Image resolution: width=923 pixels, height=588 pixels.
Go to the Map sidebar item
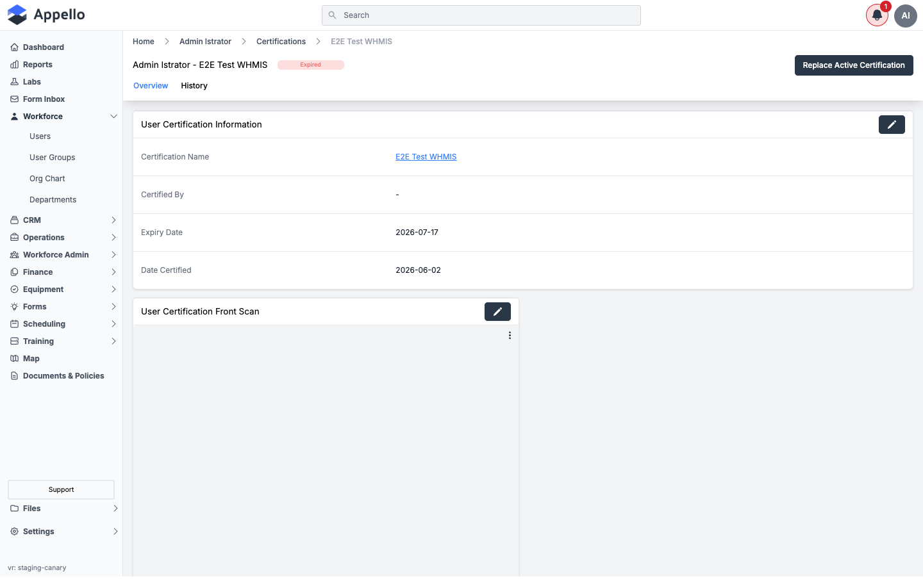(x=31, y=359)
